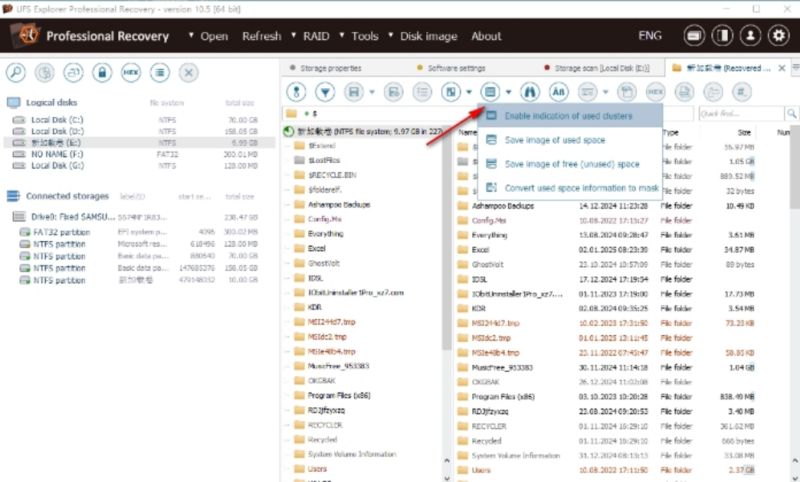800x482 pixels.
Task: Click the NTFS file system root node
Action: click(x=364, y=131)
